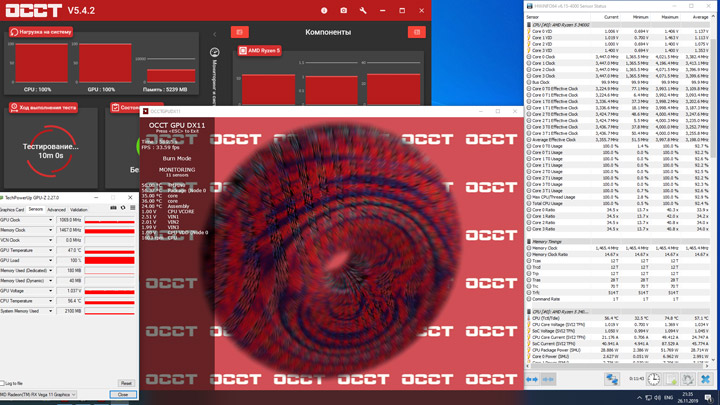Click the blue X close-sensors icon in HWiNFO
Viewport: 720px width, 405px height.
tap(705, 379)
